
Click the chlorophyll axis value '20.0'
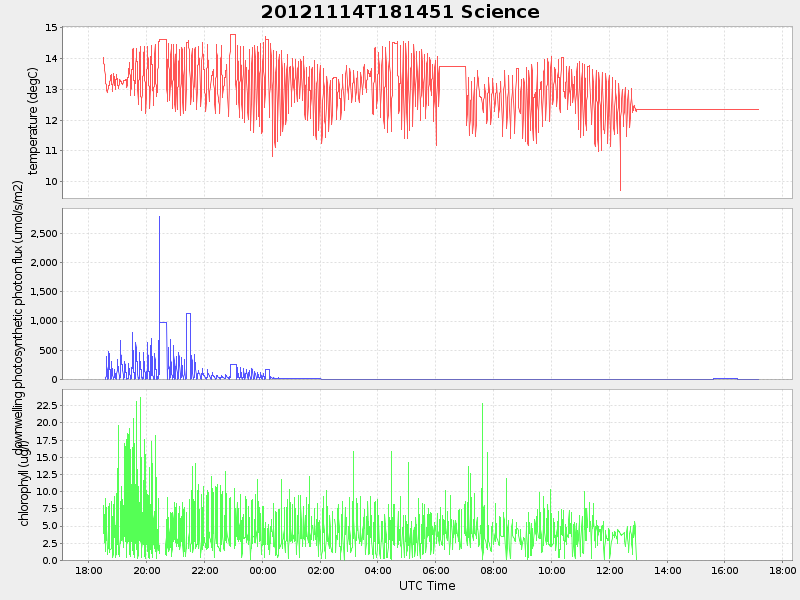click(47, 422)
